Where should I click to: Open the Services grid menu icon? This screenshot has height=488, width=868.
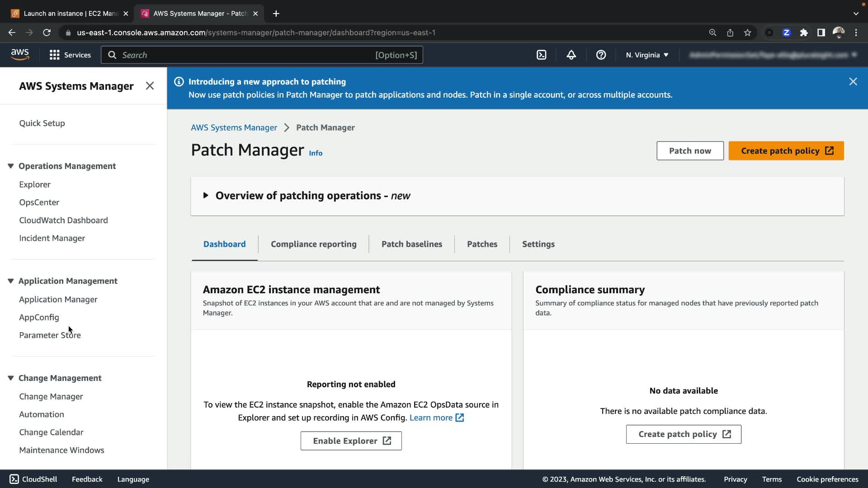[x=55, y=55]
